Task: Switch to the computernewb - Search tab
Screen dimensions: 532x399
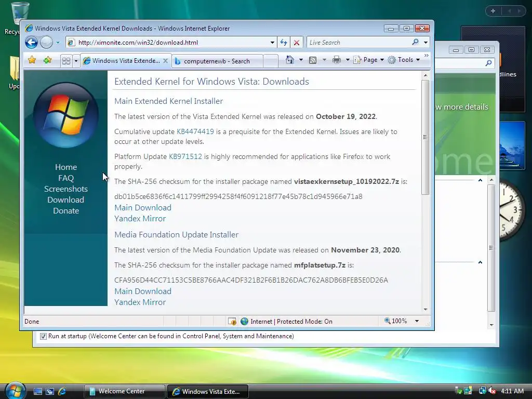Action: [x=217, y=61]
